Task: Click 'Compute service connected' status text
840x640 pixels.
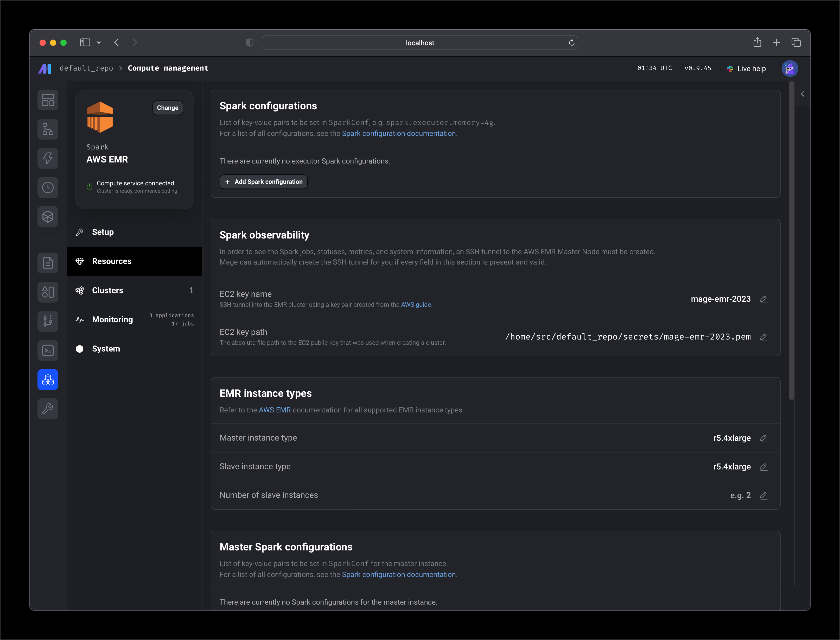Action: point(135,183)
